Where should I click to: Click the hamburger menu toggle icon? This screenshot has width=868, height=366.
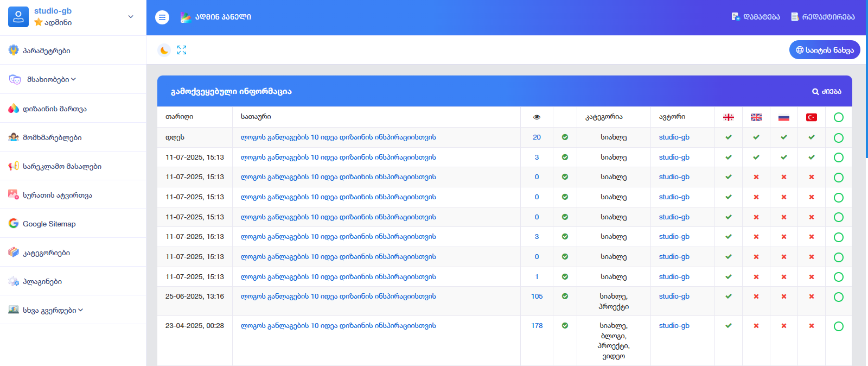(x=162, y=17)
